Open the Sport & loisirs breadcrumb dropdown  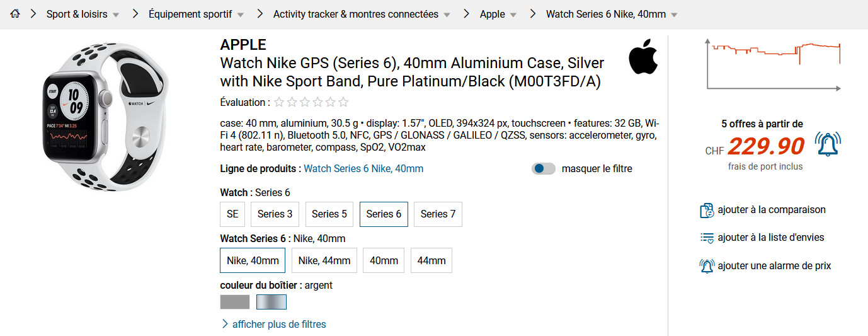tap(116, 15)
